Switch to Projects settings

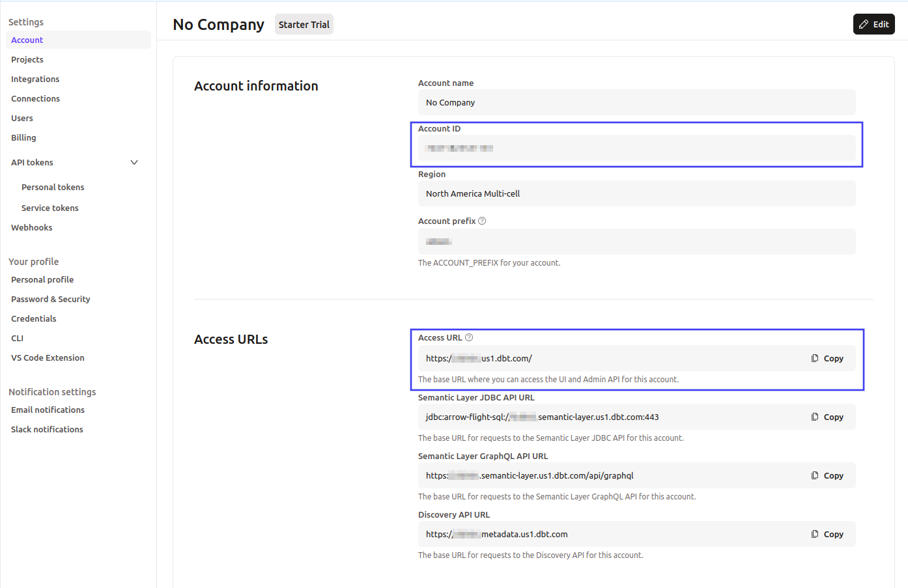pyautogui.click(x=27, y=59)
